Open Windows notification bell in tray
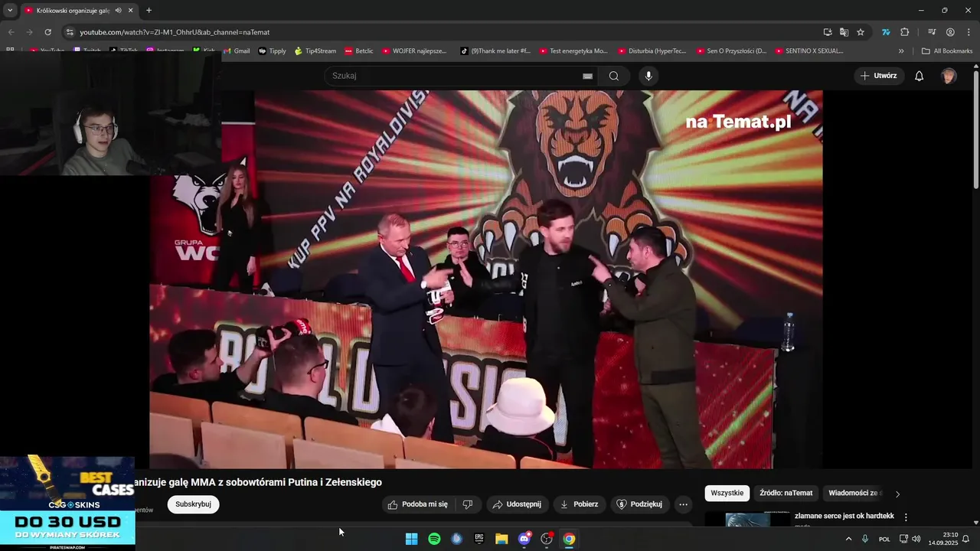Image resolution: width=980 pixels, height=551 pixels. coord(965,539)
